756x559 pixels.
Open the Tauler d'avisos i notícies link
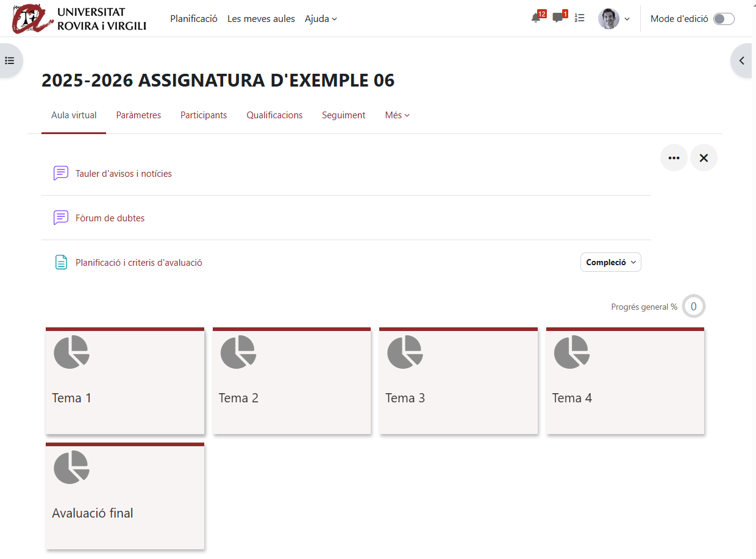(x=124, y=174)
